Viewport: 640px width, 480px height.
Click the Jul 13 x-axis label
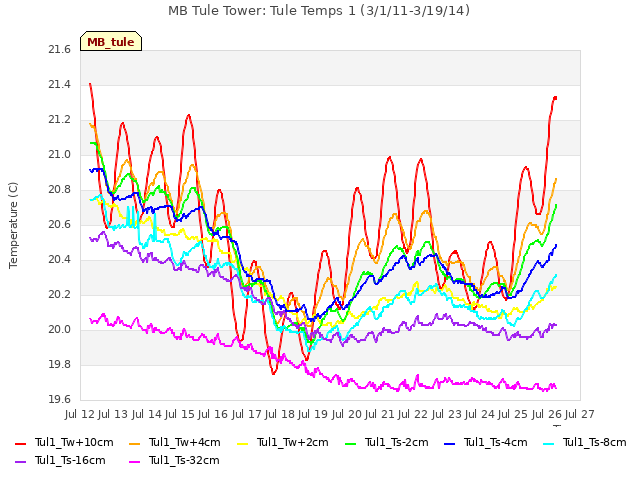[113, 415]
